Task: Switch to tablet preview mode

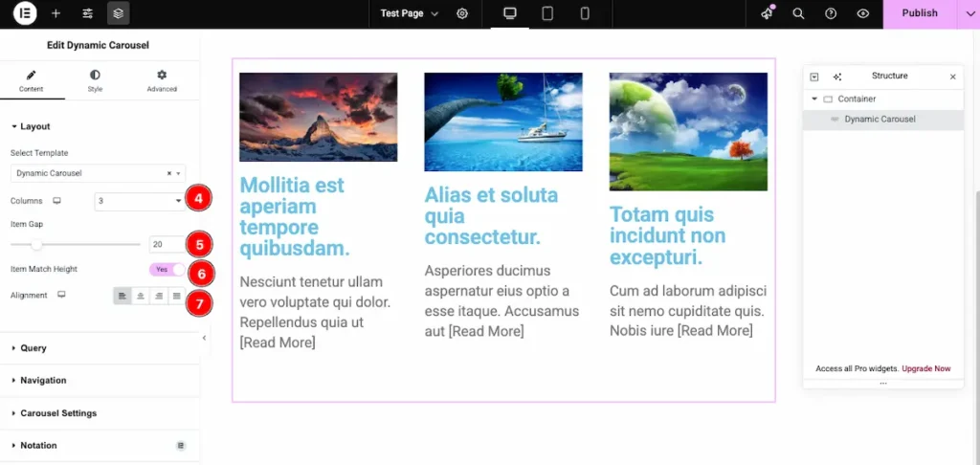Action: coord(547,13)
